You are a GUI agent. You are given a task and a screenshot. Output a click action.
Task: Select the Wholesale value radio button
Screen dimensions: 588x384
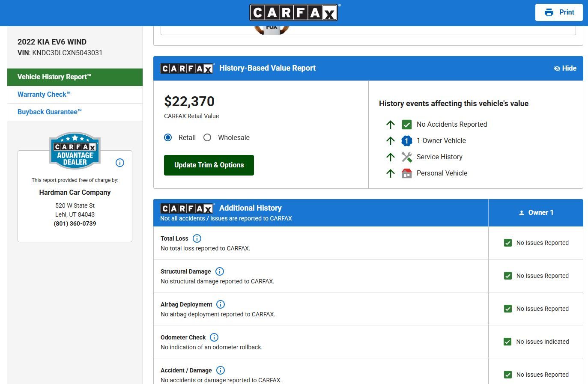point(207,137)
